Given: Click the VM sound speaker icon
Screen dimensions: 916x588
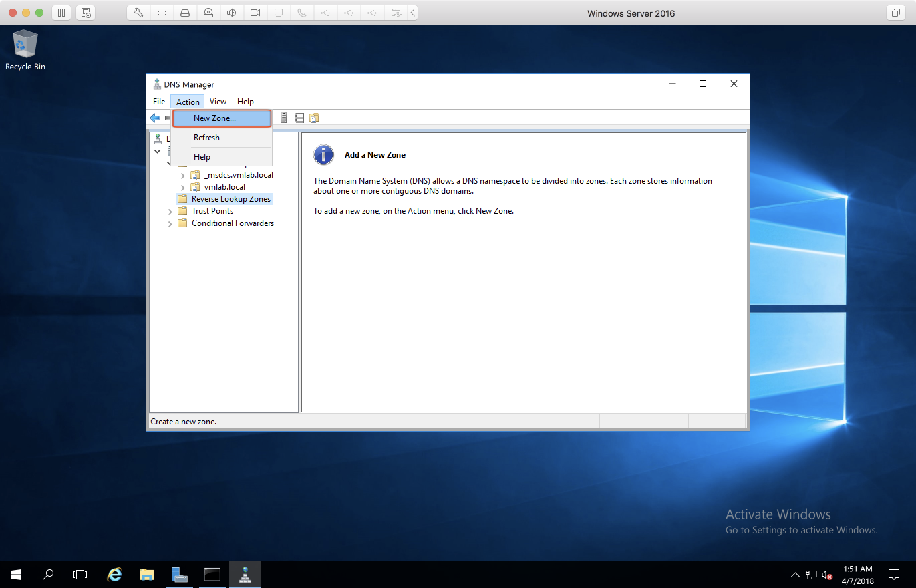Looking at the screenshot, I should (231, 13).
